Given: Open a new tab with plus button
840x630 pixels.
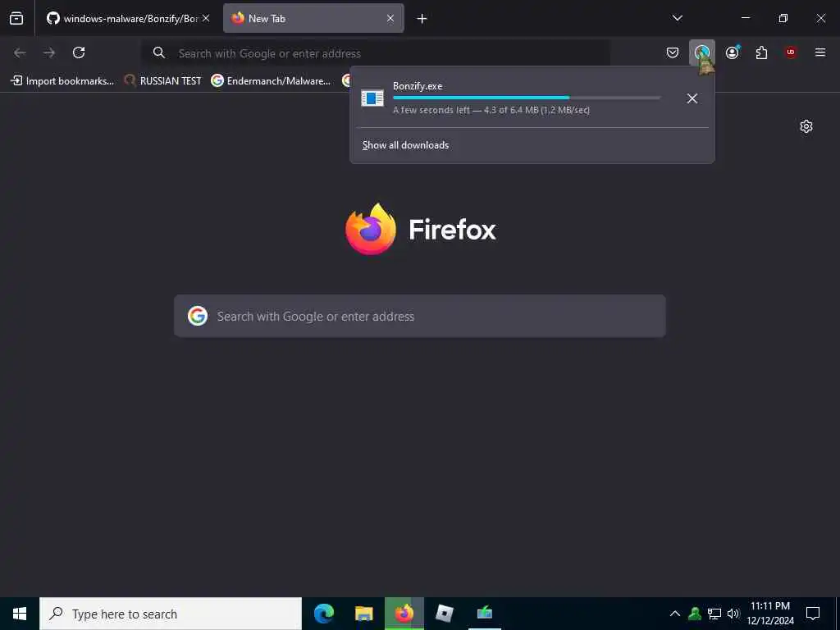Looking at the screenshot, I should click(x=422, y=19).
